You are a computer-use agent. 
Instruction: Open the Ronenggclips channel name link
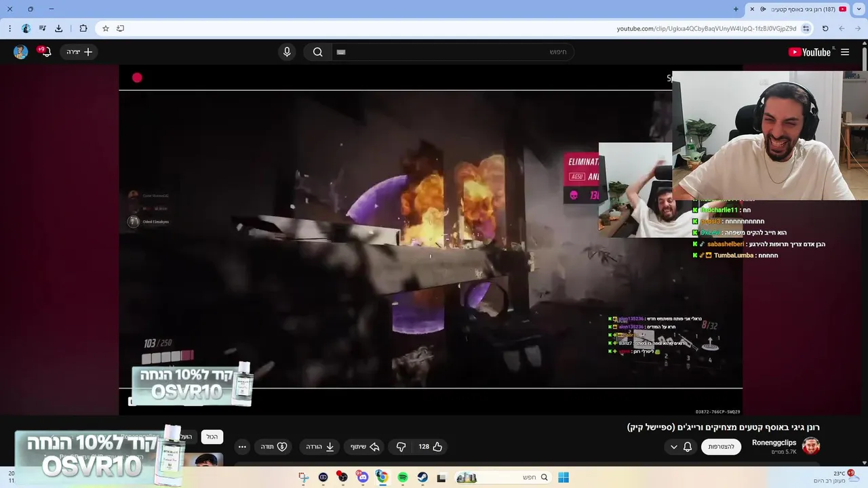point(774,443)
